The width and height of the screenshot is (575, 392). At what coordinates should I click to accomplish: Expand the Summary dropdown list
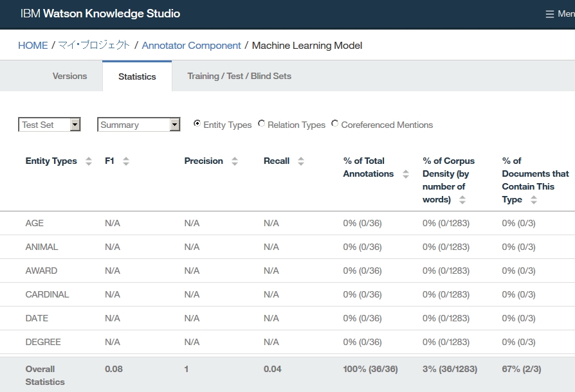138,125
